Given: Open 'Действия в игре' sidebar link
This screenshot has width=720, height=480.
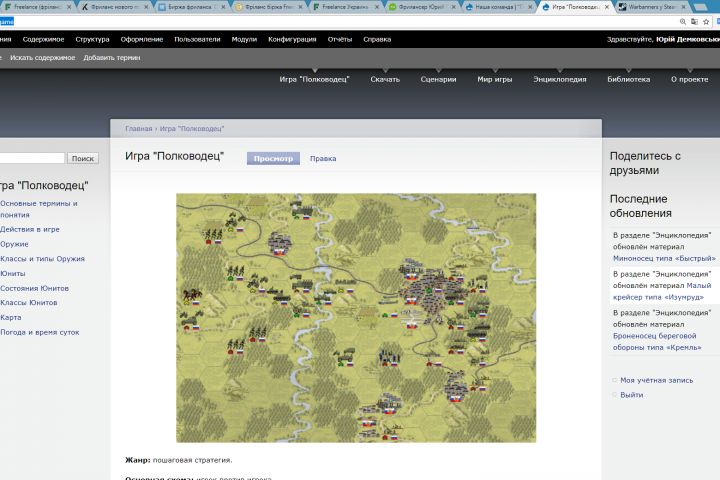Looking at the screenshot, I should pos(30,229).
